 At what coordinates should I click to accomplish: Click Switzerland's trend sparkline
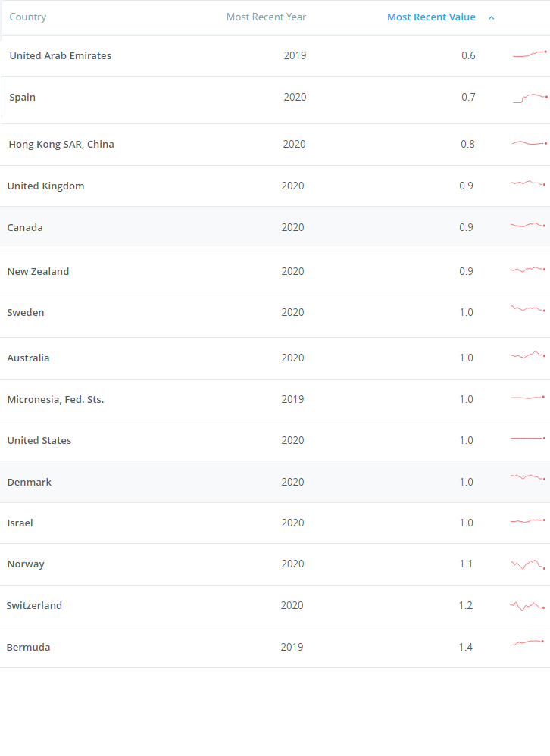point(527,606)
